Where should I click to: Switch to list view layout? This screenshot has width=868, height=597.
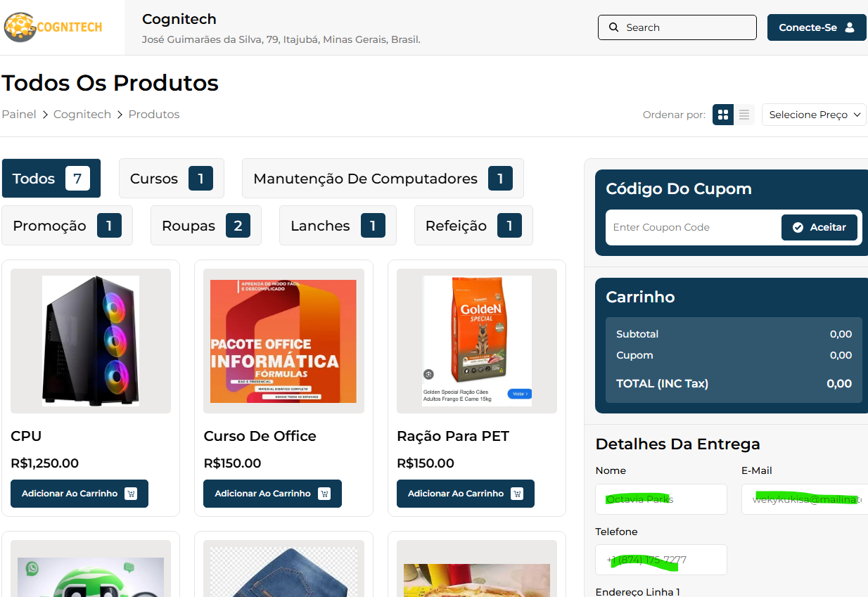744,115
